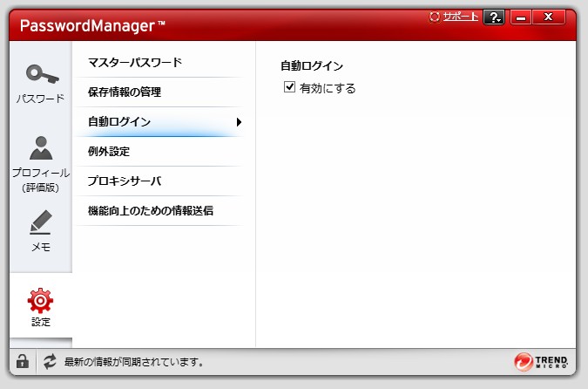The width and height of the screenshot is (588, 389).
Task: Select 機能向上のための情報送信 settings item
Action: point(159,211)
